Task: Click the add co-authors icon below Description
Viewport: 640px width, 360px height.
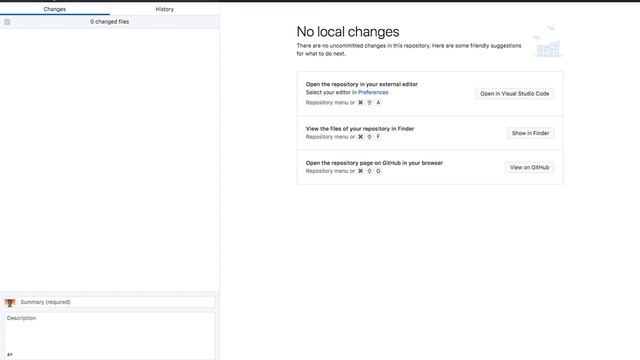Action: click(10, 355)
